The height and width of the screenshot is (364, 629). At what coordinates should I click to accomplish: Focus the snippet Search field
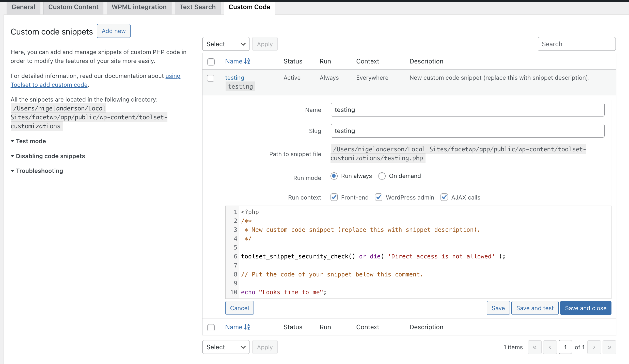[x=577, y=44]
